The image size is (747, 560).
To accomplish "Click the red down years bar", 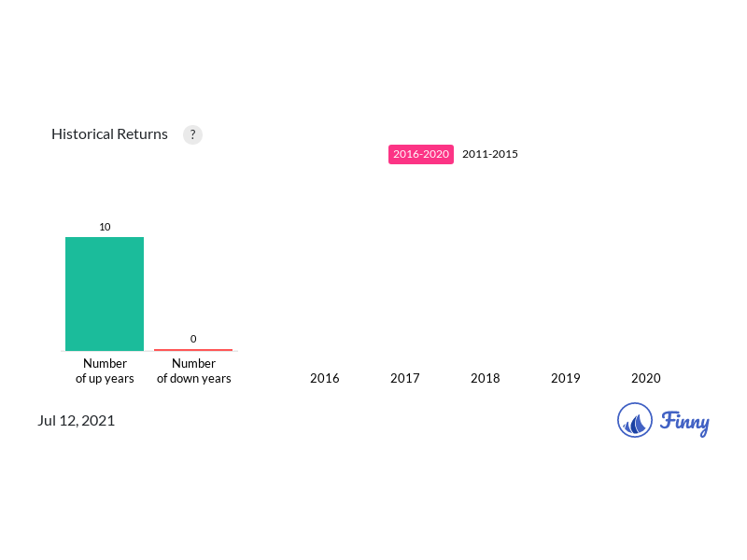I will click(193, 350).
